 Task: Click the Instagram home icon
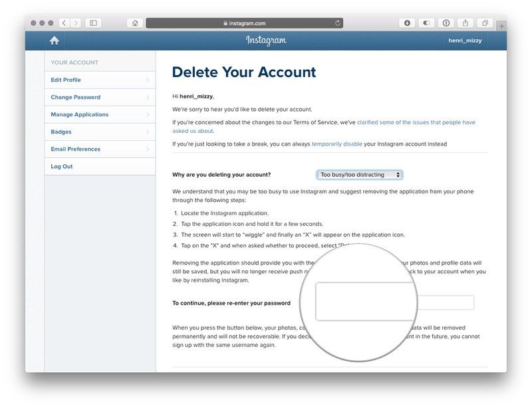(x=55, y=41)
